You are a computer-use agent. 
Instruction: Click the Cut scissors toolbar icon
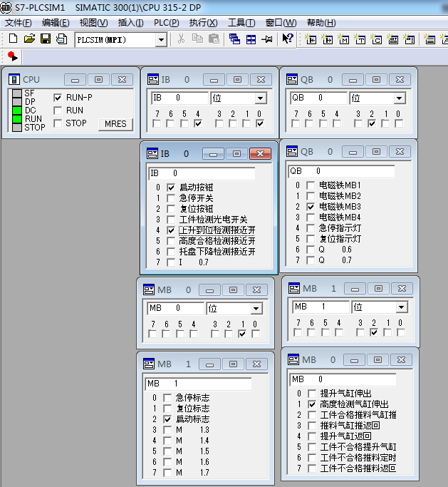(x=181, y=39)
